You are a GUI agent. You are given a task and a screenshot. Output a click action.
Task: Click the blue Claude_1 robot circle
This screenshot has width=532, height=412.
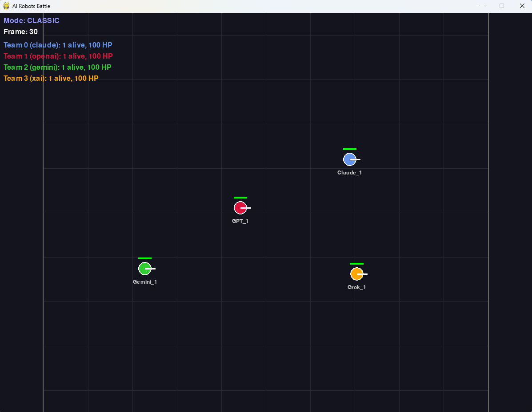coord(349,159)
